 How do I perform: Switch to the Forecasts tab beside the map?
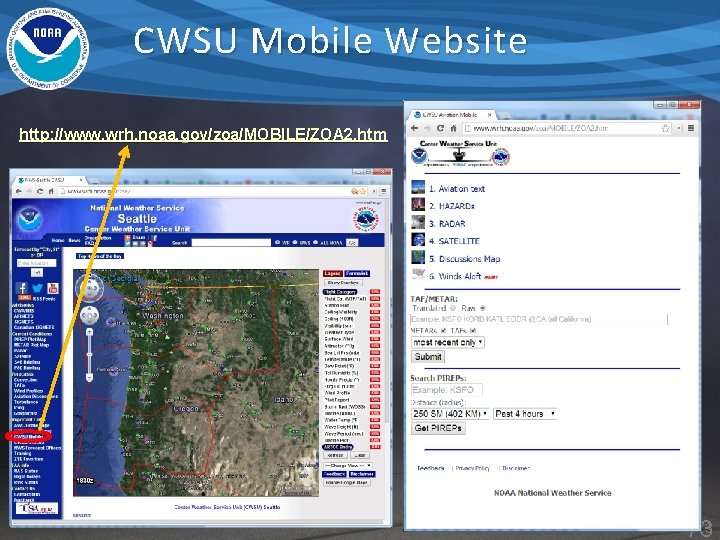(x=357, y=273)
